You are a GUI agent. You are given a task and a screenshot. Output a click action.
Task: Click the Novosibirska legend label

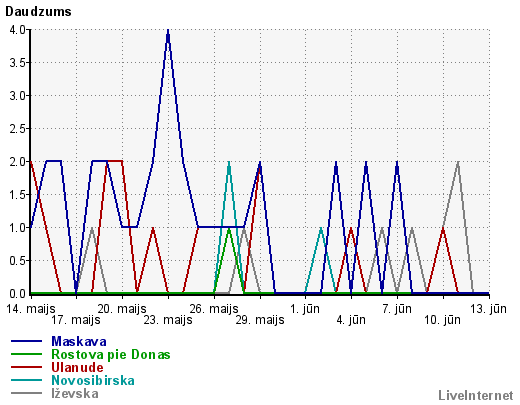(x=93, y=380)
